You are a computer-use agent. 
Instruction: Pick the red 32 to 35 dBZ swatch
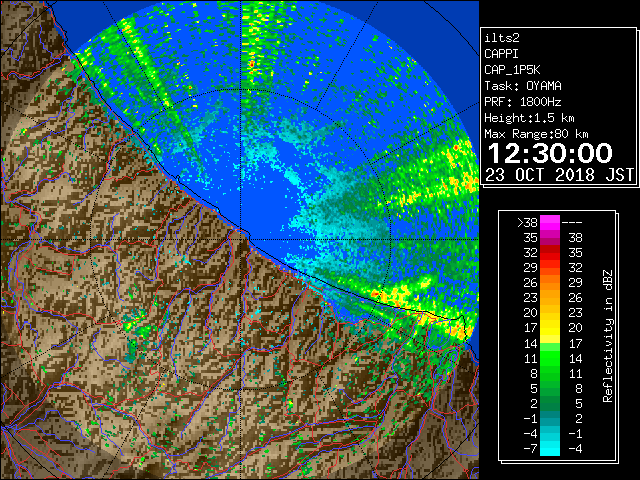pyautogui.click(x=550, y=253)
